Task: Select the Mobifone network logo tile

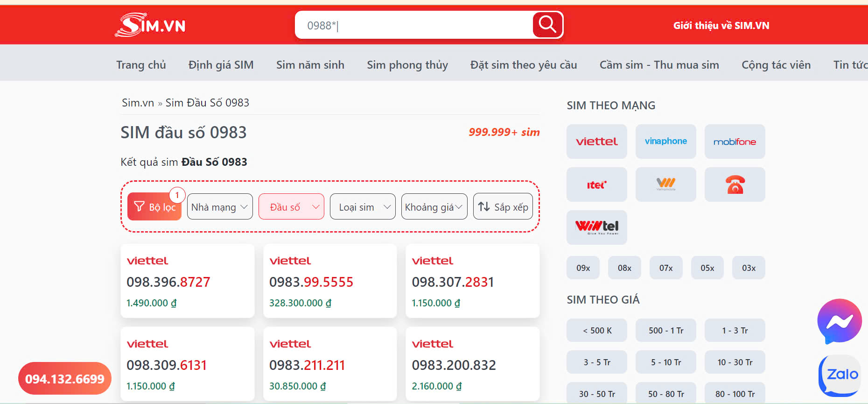Action: coord(735,142)
